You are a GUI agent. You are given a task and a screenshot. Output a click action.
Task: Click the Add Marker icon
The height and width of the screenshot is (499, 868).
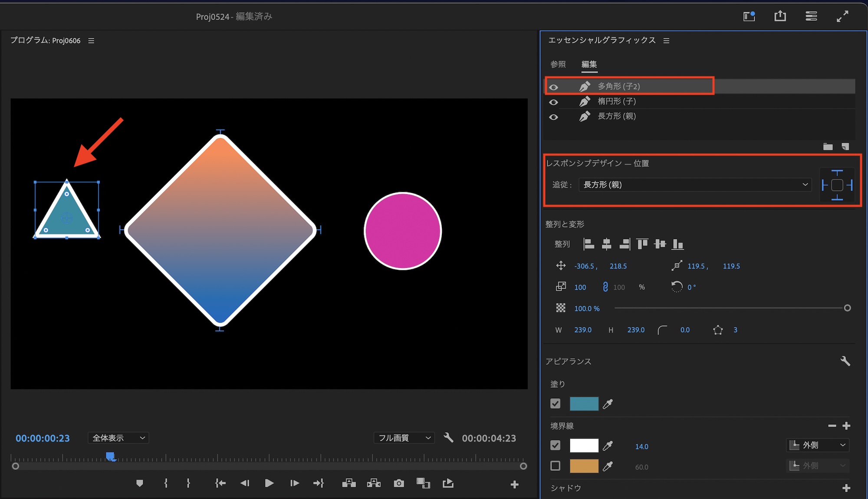coord(139,483)
